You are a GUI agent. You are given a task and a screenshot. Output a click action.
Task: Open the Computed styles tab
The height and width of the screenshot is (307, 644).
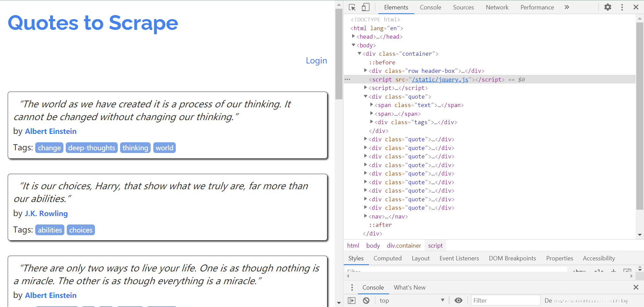(x=387, y=258)
